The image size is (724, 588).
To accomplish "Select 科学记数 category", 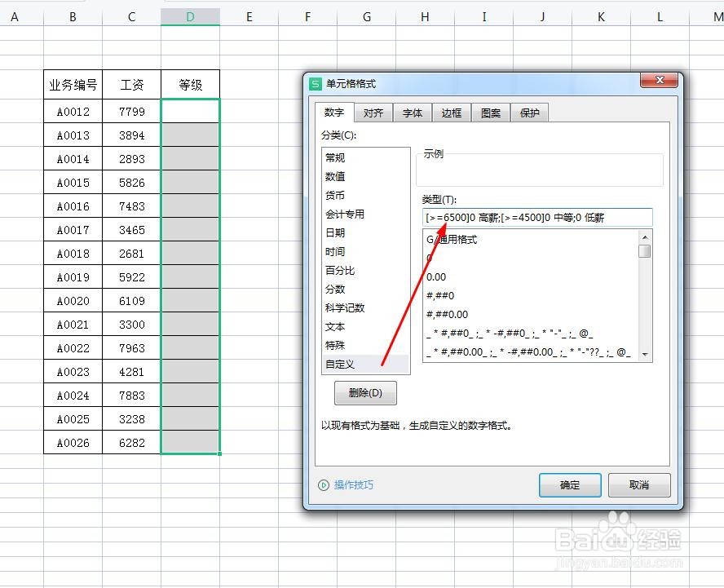I will tap(365, 307).
